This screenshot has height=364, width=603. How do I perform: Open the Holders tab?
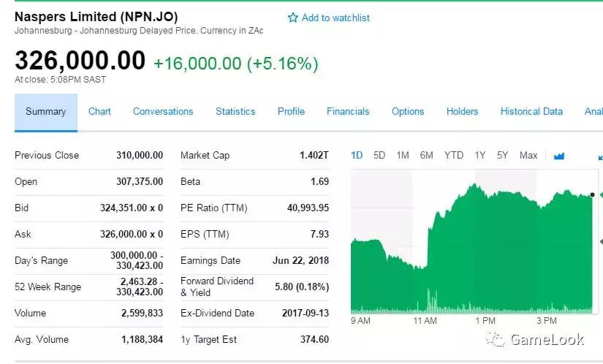pyautogui.click(x=462, y=112)
